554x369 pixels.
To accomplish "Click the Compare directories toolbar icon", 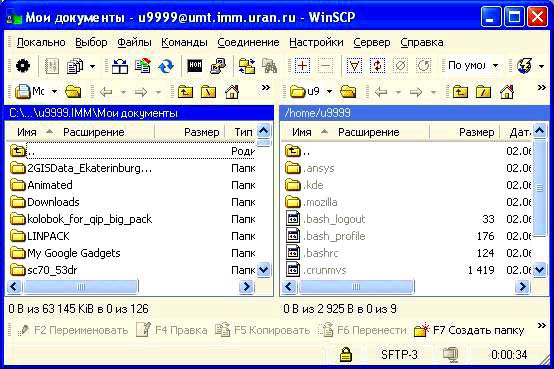I will 119,66.
